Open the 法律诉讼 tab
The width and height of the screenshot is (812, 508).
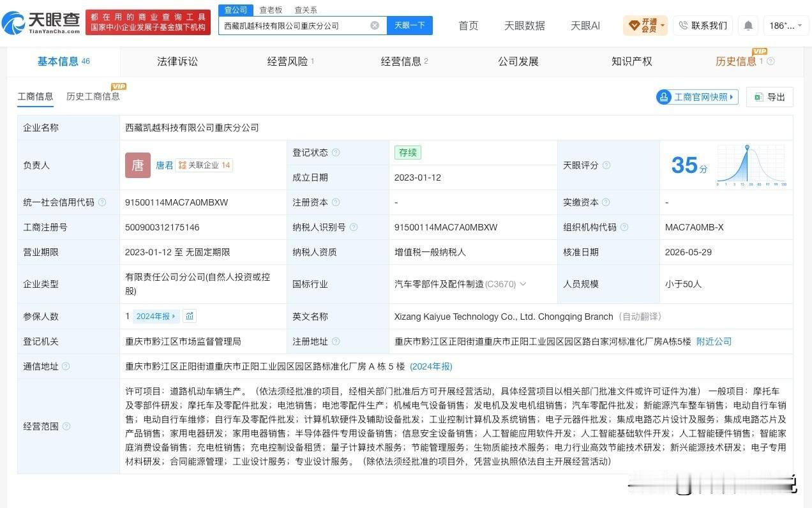pyautogui.click(x=177, y=61)
